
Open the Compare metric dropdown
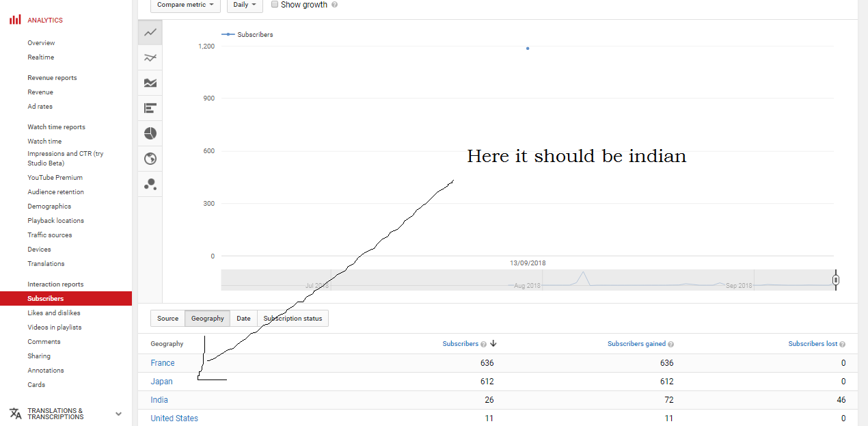[x=185, y=5]
